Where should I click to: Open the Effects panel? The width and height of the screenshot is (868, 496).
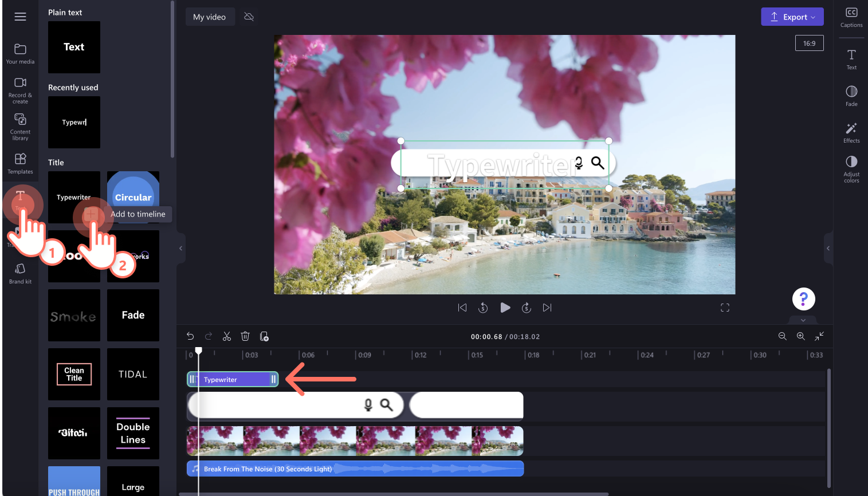851,133
